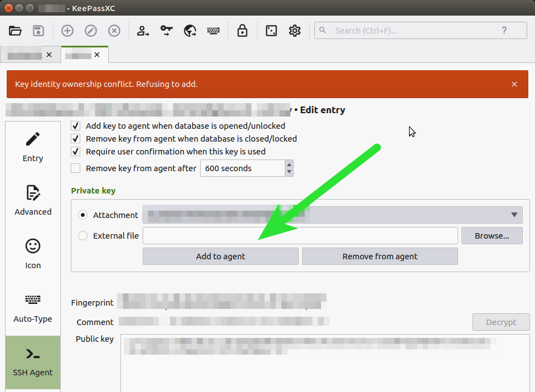Lock the databases with the padlock icon
Screen dimensions: 535x392
pos(242,31)
